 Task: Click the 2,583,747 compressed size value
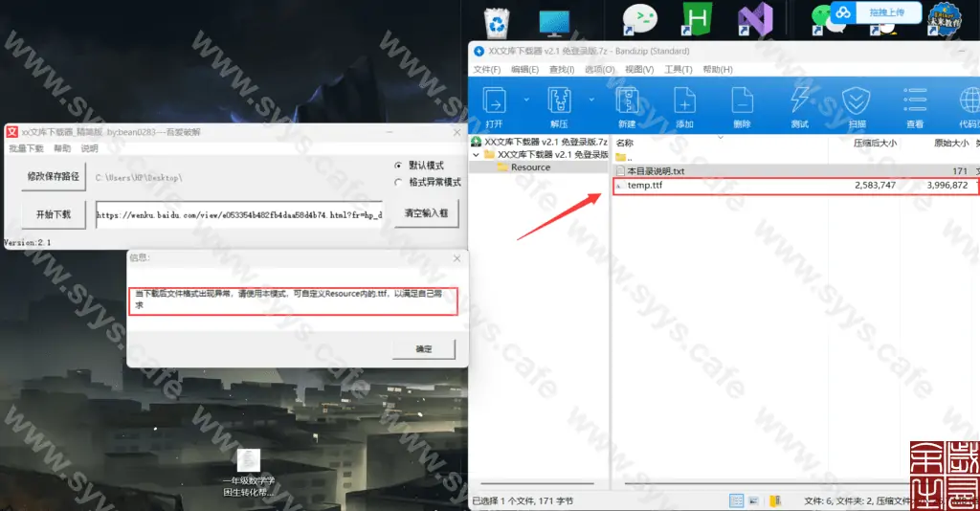(875, 186)
